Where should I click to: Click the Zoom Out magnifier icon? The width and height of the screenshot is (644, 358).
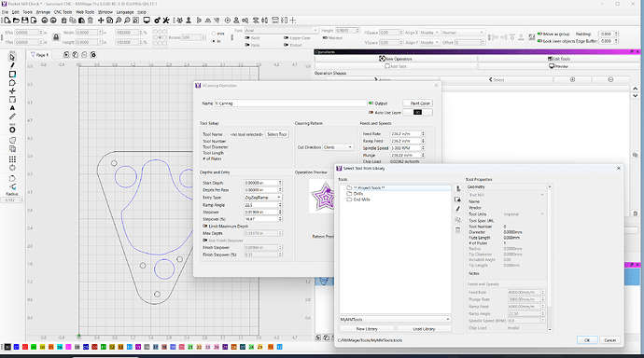(x=127, y=21)
